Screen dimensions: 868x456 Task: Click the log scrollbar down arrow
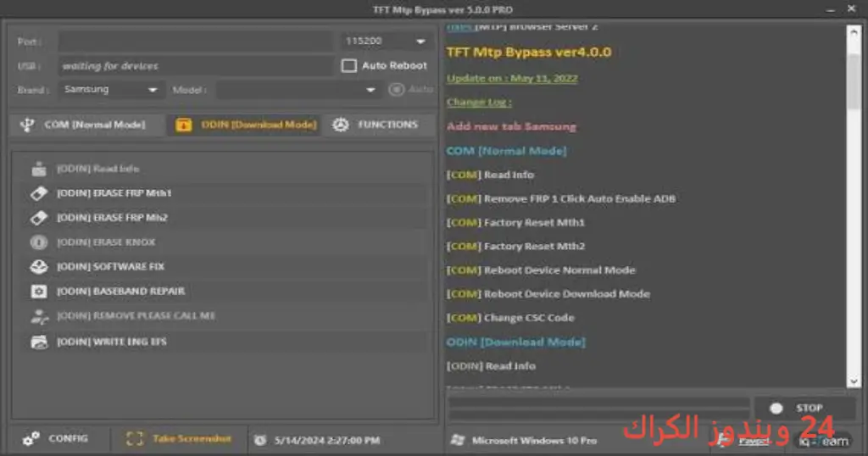854,381
